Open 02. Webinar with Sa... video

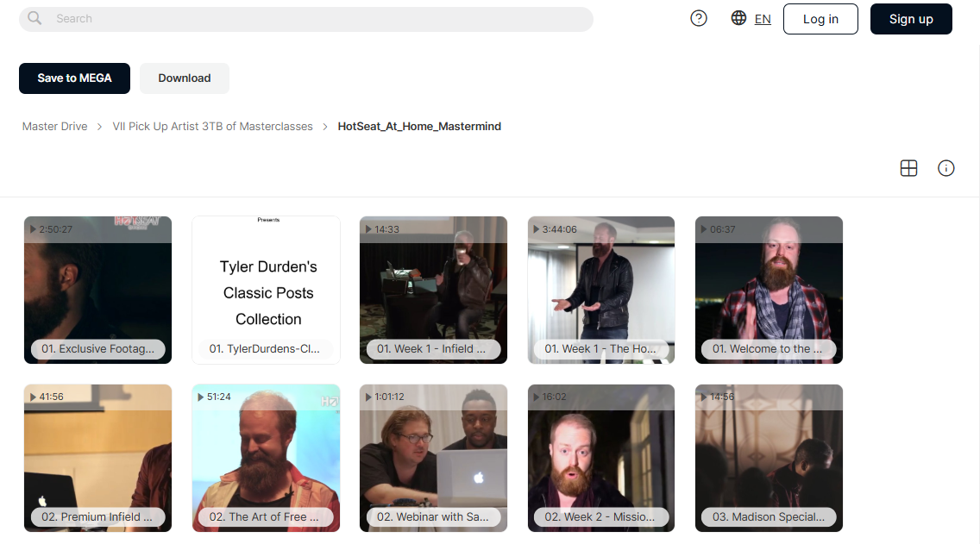click(434, 458)
